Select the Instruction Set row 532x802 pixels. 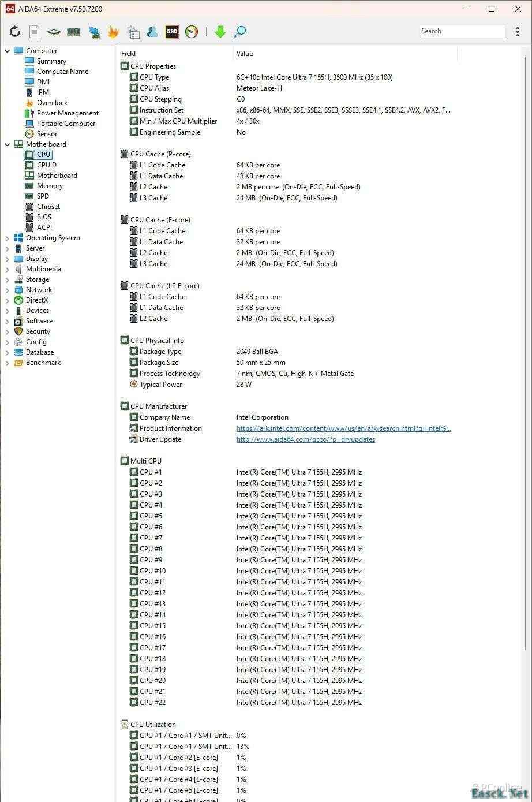click(x=287, y=110)
